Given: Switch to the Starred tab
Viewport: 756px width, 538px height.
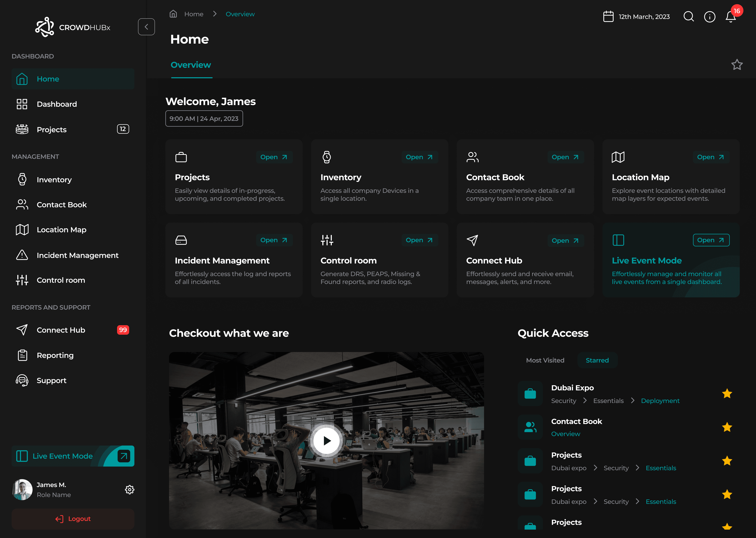Looking at the screenshot, I should pyautogui.click(x=597, y=360).
